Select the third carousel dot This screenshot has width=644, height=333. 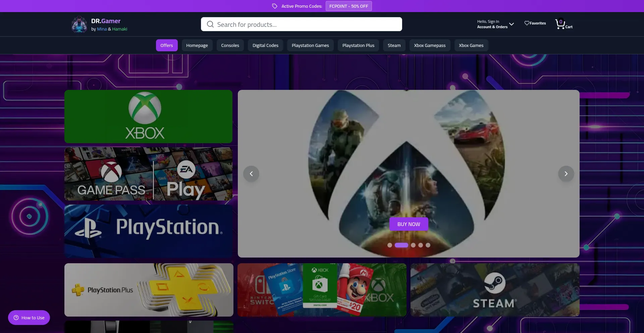coord(413,245)
